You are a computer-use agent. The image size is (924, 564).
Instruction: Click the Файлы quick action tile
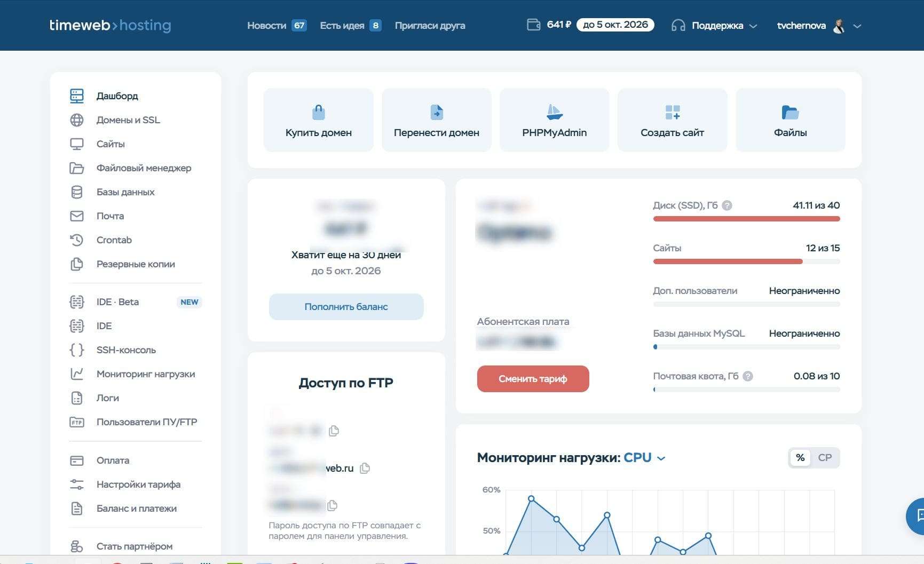790,120
